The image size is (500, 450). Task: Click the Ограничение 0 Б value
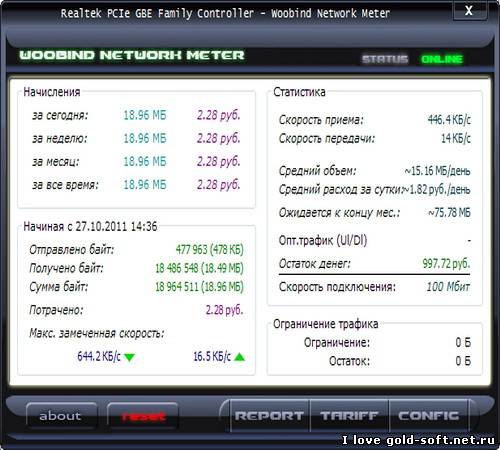[463, 342]
